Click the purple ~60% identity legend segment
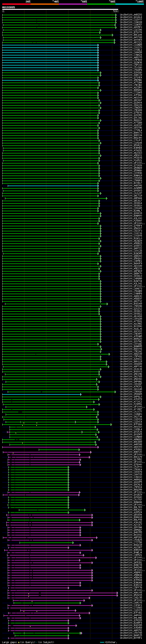The width and height of the screenshot is (146, 644). [x=73, y=4]
